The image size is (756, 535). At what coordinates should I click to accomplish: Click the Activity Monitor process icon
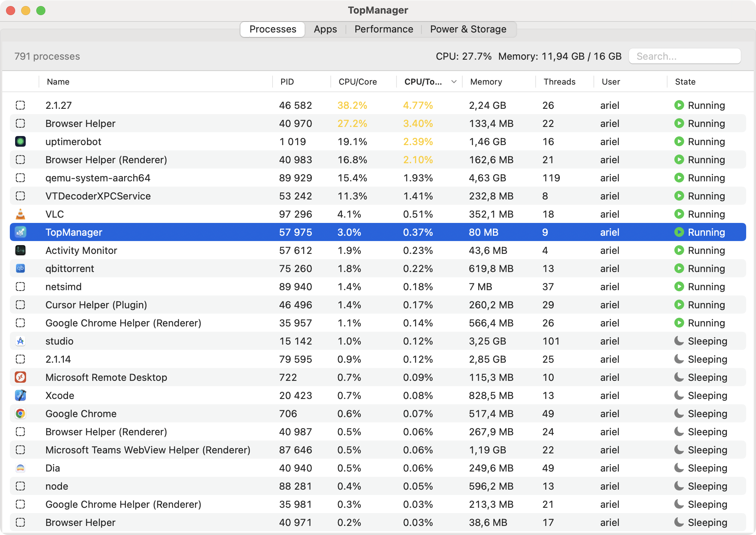pyautogui.click(x=20, y=250)
